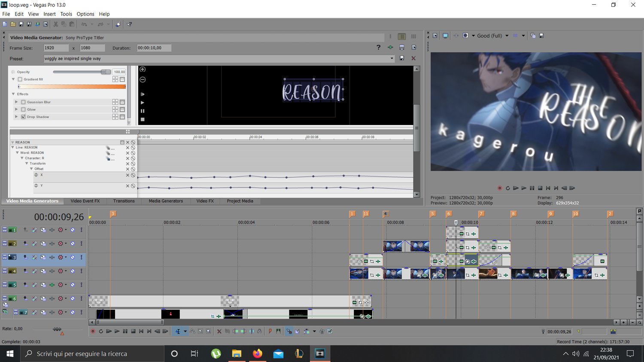Viewport: 644px width, 362px height.
Task: Open the preview overlays grid dropdown
Action: (523, 36)
